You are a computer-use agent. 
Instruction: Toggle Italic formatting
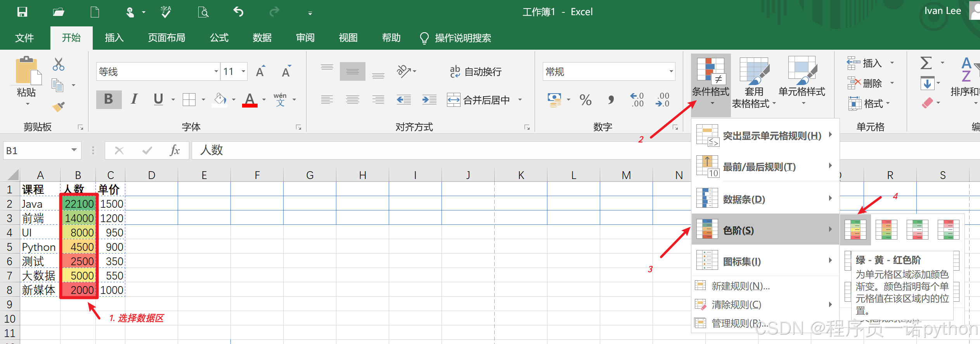pos(134,99)
